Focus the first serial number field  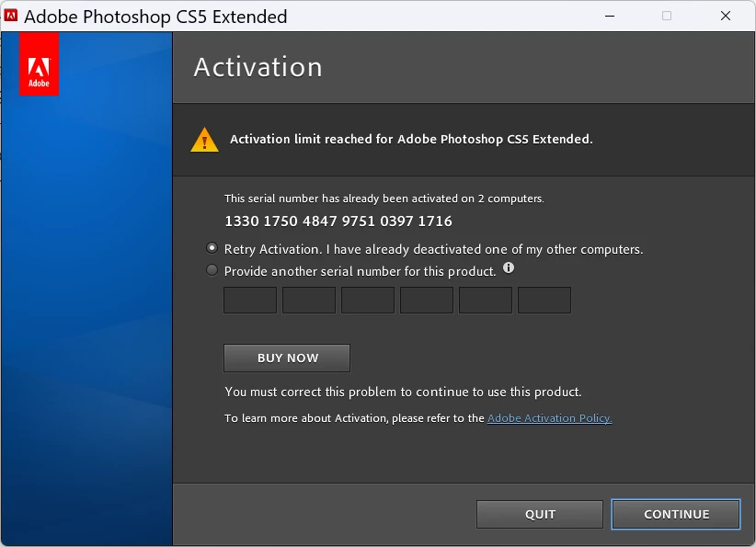tap(250, 301)
